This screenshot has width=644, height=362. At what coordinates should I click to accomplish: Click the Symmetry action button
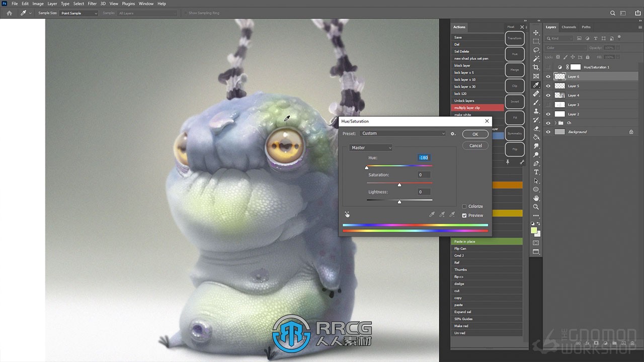(x=515, y=133)
